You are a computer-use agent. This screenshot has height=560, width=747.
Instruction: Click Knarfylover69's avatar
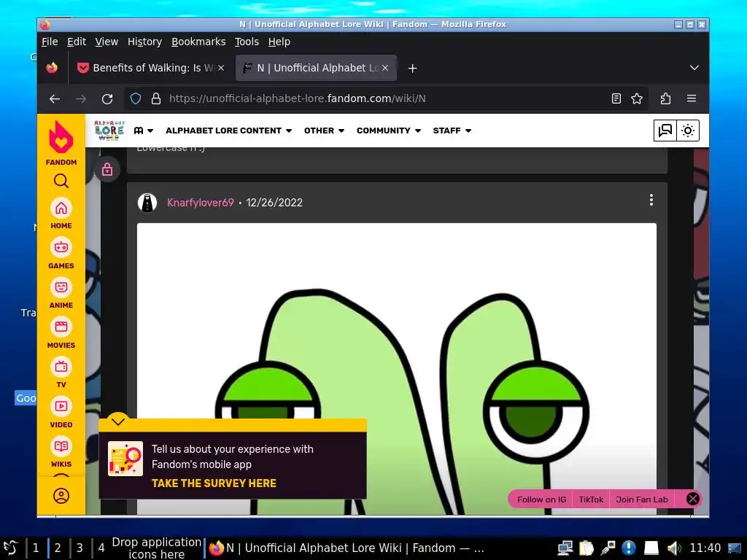click(147, 203)
